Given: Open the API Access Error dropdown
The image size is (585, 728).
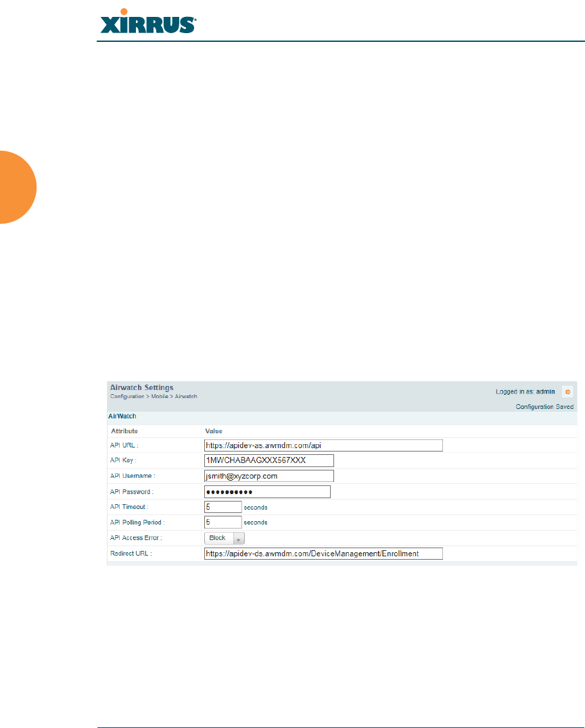Looking at the screenshot, I should [x=225, y=538].
